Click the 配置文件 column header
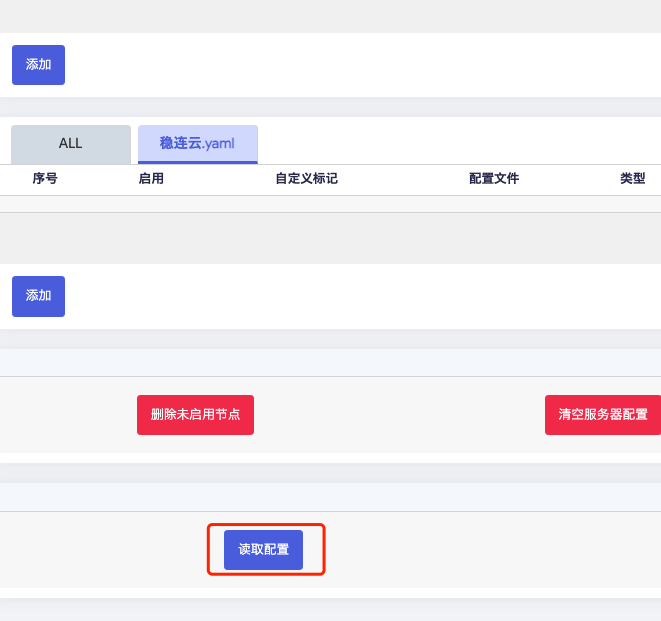This screenshot has width=661, height=621. click(494, 179)
